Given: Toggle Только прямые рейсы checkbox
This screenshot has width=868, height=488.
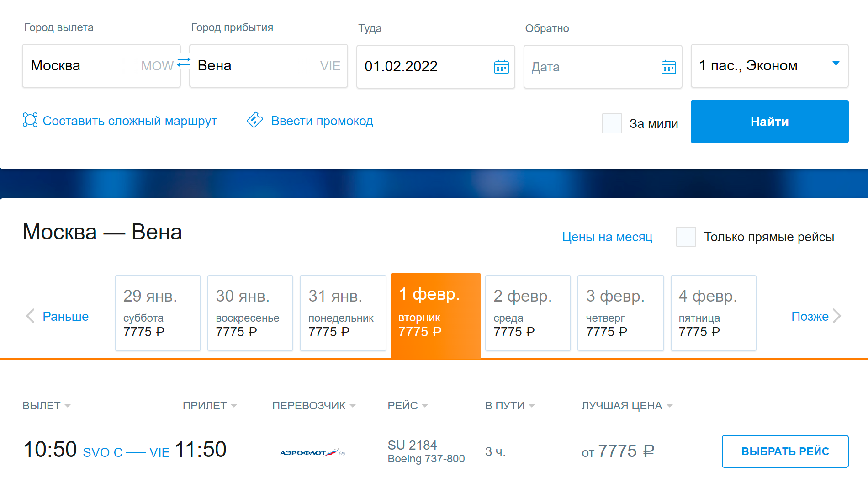Looking at the screenshot, I should (x=686, y=237).
